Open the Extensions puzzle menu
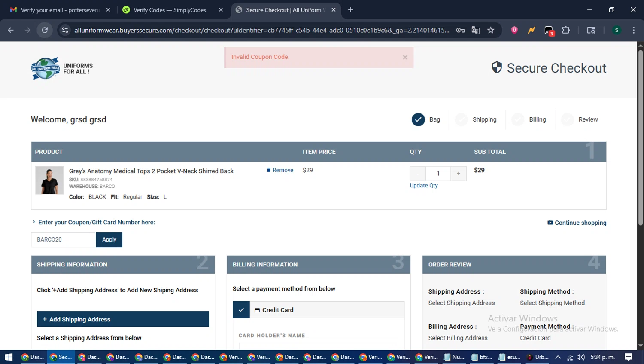The height and width of the screenshot is (364, 644). pos(566,30)
